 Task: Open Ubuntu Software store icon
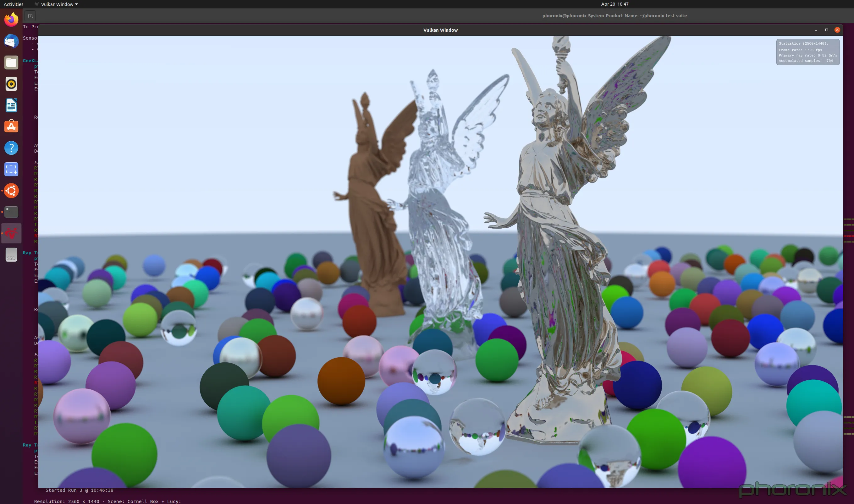[11, 126]
